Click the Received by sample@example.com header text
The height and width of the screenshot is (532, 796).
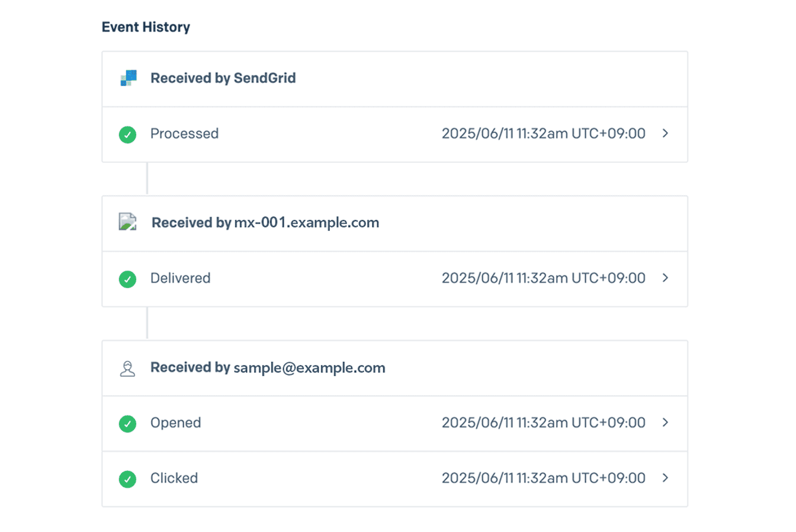[x=268, y=367]
